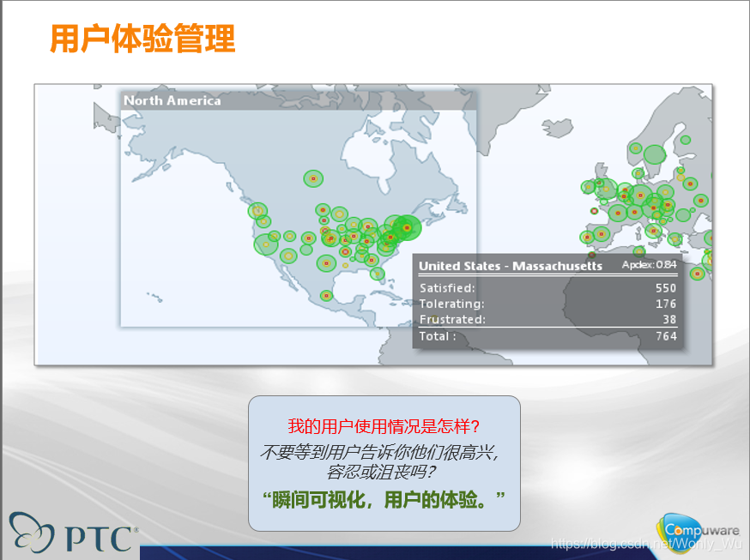Click the Massachusetts hotspot bubble on the map
The height and width of the screenshot is (560, 750).
[407, 228]
